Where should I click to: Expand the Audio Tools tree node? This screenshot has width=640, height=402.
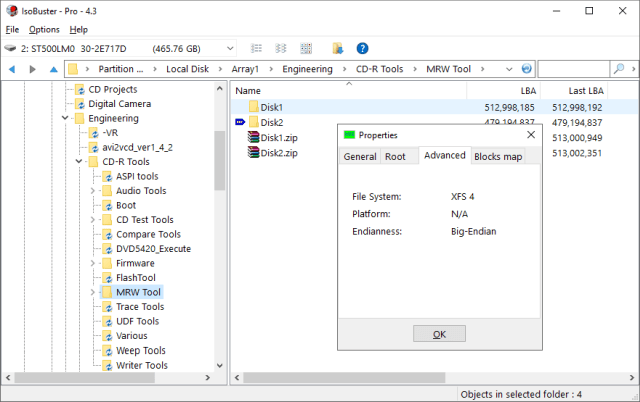coord(93,191)
